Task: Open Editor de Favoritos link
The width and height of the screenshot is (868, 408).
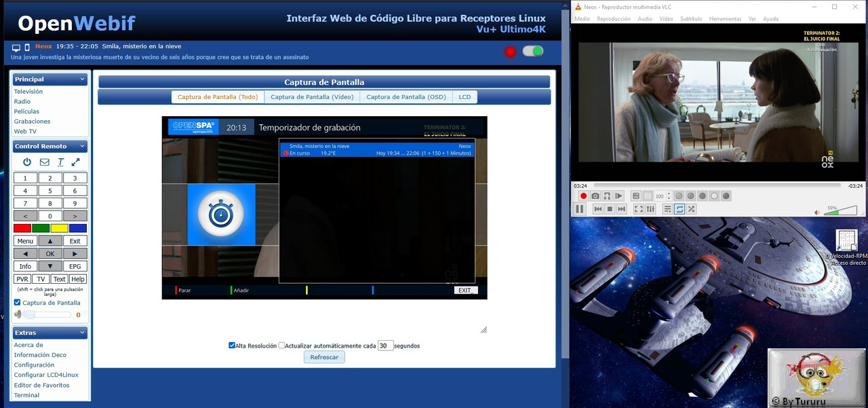Action: point(41,385)
